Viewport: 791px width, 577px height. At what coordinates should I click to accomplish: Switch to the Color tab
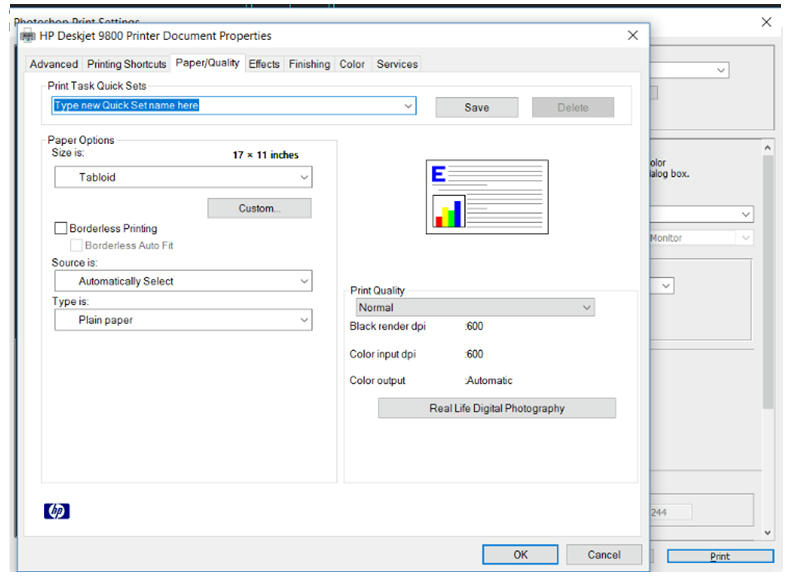click(352, 64)
